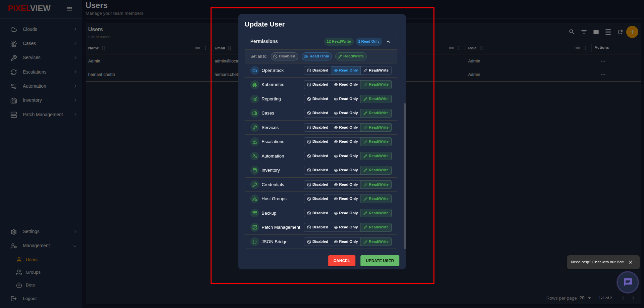
Task: Set Kubernetes permission to Read Only
Action: pos(346,85)
